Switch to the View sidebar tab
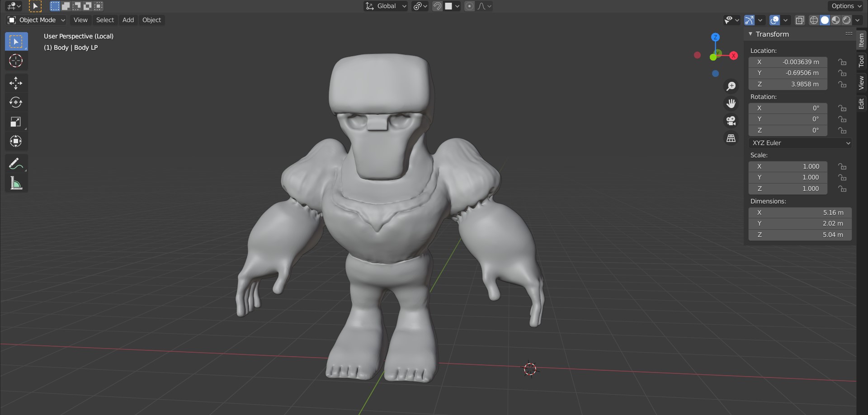The height and width of the screenshot is (415, 868). tap(861, 83)
